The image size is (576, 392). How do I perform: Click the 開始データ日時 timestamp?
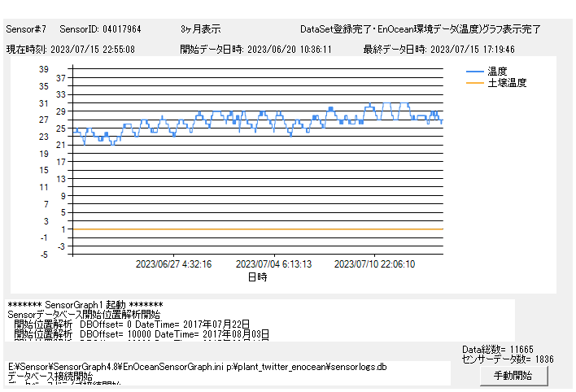point(255,49)
